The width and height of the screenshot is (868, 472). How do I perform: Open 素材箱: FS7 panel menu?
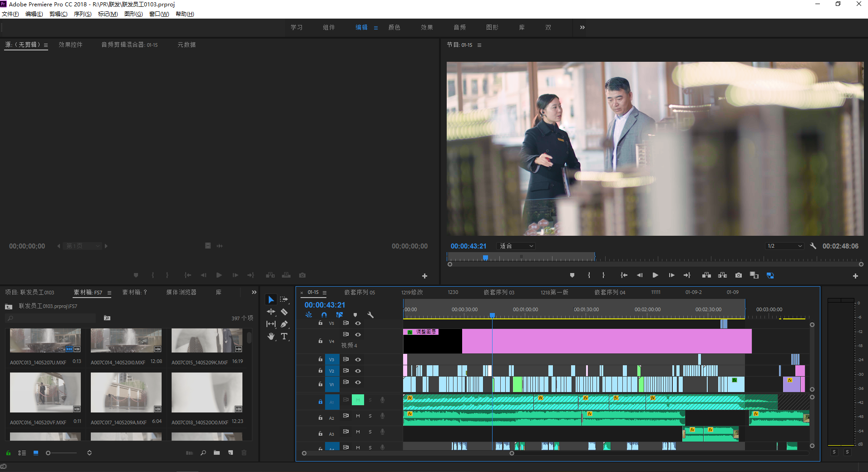pyautogui.click(x=109, y=293)
